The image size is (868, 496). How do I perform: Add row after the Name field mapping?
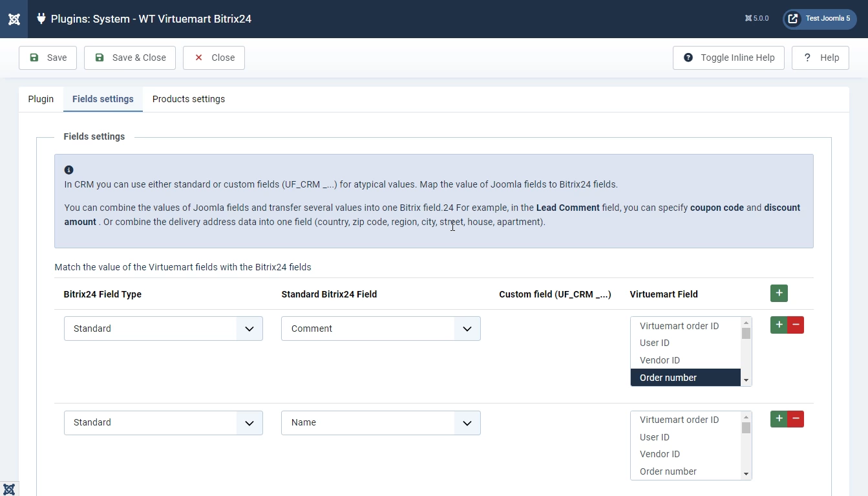click(779, 419)
